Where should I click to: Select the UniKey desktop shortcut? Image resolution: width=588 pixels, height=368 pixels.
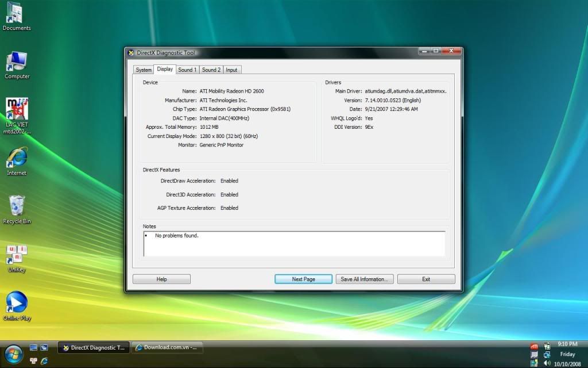tap(17, 258)
